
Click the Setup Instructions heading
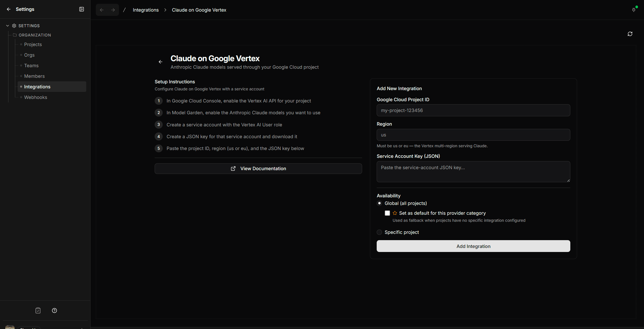[175, 82]
